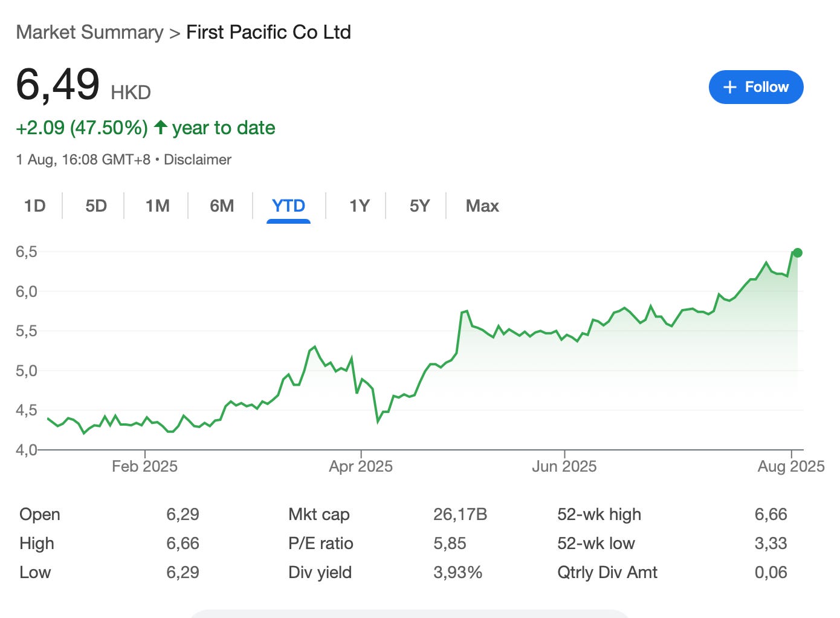This screenshot has width=840, height=618.
Task: Click the First Pacific Co Ltd title
Action: 268,32
